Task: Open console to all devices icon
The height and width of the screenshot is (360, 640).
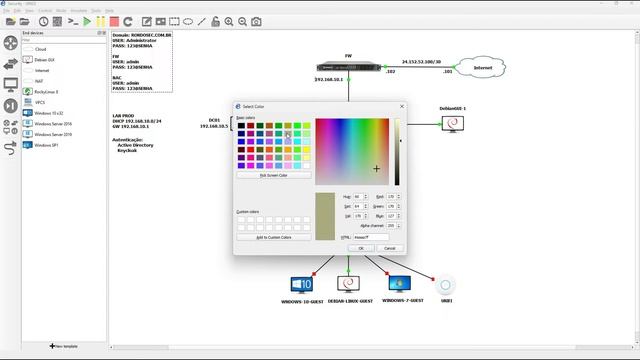Action: 73,22
